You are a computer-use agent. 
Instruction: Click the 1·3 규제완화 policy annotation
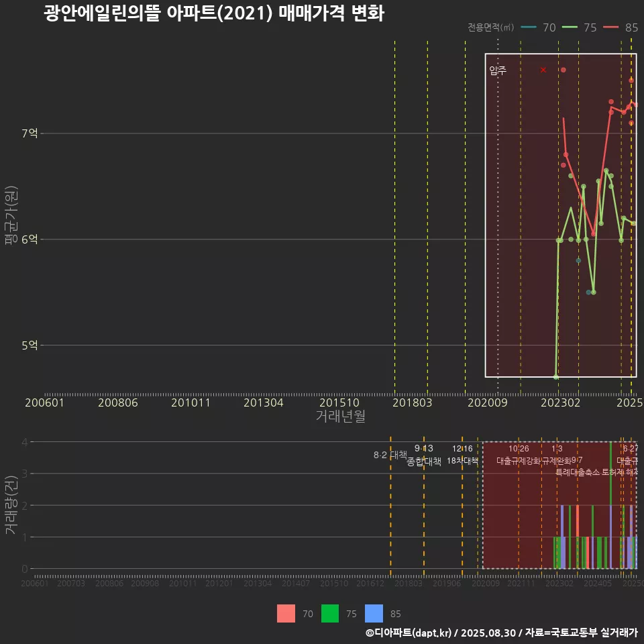pos(557,455)
